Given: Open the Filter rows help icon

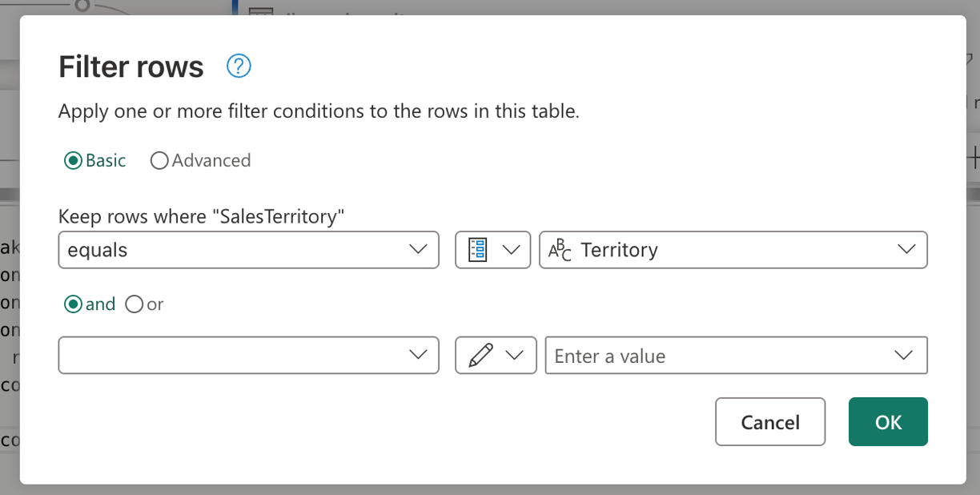Looking at the screenshot, I should click(238, 66).
